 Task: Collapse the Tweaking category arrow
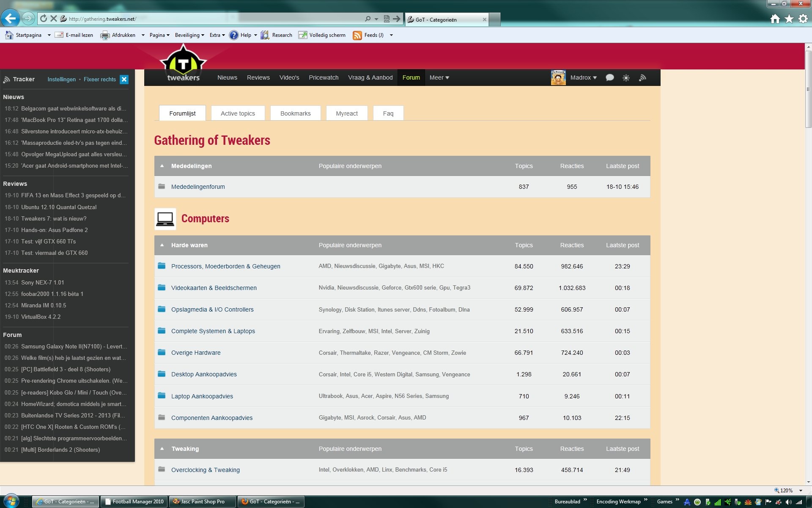pos(162,449)
